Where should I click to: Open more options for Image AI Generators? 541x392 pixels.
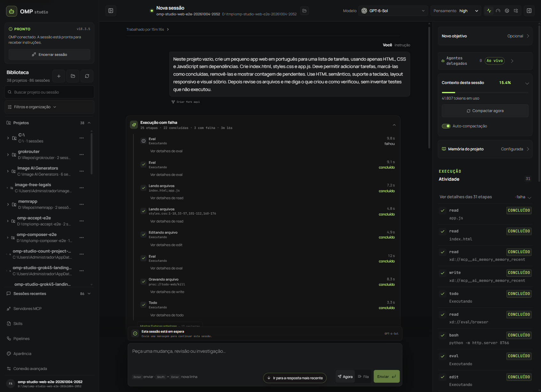click(x=82, y=171)
